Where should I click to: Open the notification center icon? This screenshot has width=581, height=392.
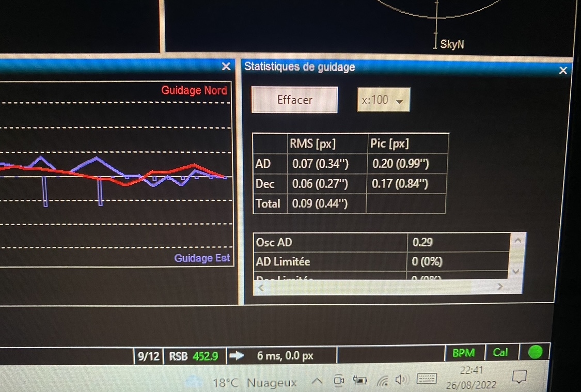point(519,377)
